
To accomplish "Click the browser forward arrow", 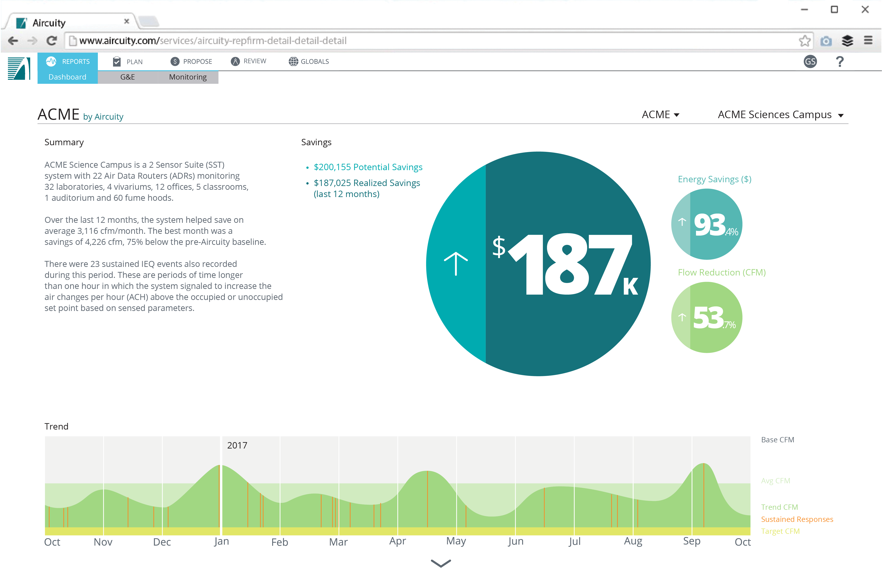I will 33,41.
